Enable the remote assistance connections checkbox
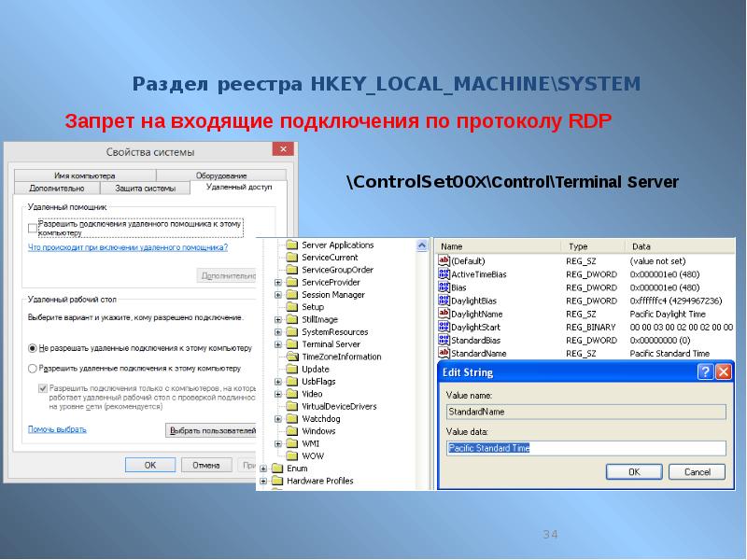This screenshot has width=747, height=560. 33,227
